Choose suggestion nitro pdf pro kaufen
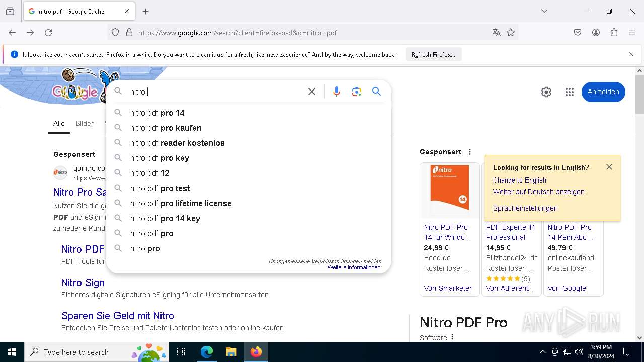This screenshot has height=362, width=644. click(x=249, y=128)
